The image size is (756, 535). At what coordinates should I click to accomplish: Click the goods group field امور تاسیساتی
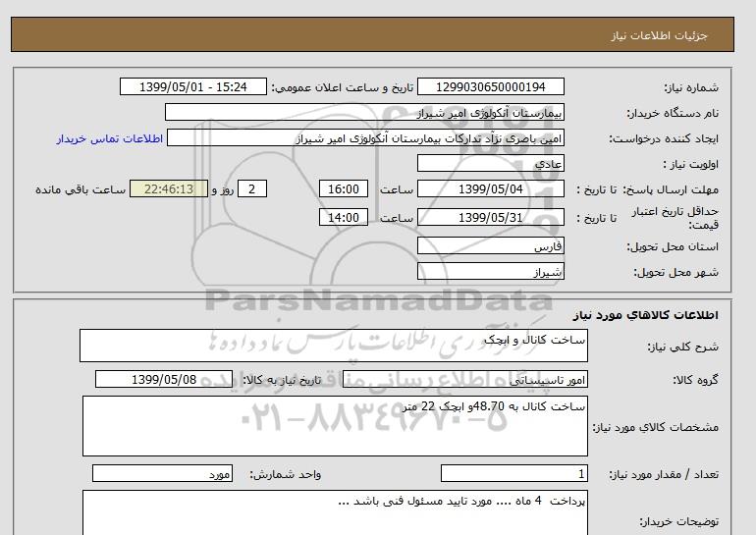464,379
